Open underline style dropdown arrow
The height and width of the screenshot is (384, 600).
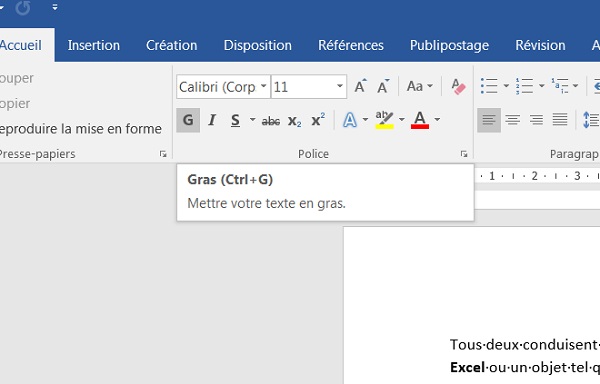coord(253,120)
